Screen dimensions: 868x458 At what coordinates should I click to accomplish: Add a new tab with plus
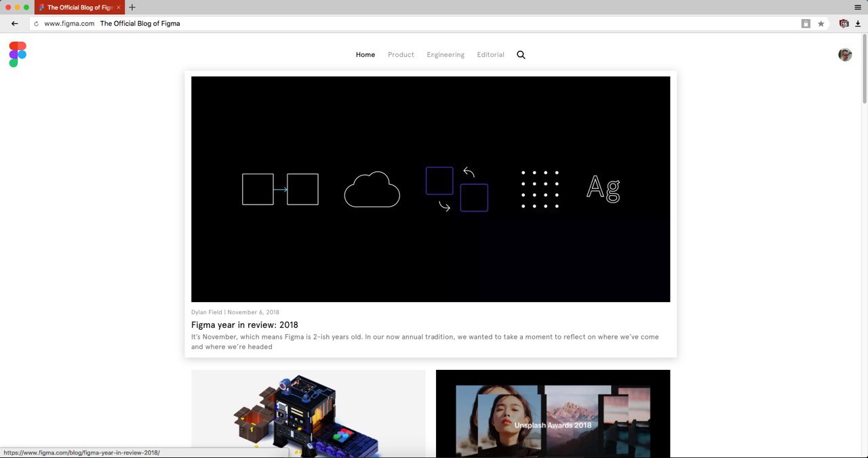132,7
